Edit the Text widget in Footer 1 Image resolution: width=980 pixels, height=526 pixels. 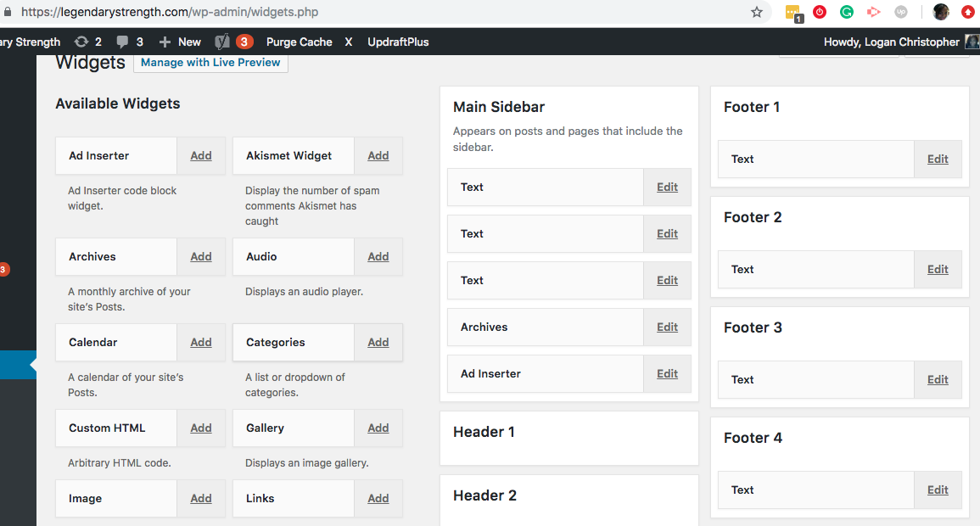coord(938,159)
